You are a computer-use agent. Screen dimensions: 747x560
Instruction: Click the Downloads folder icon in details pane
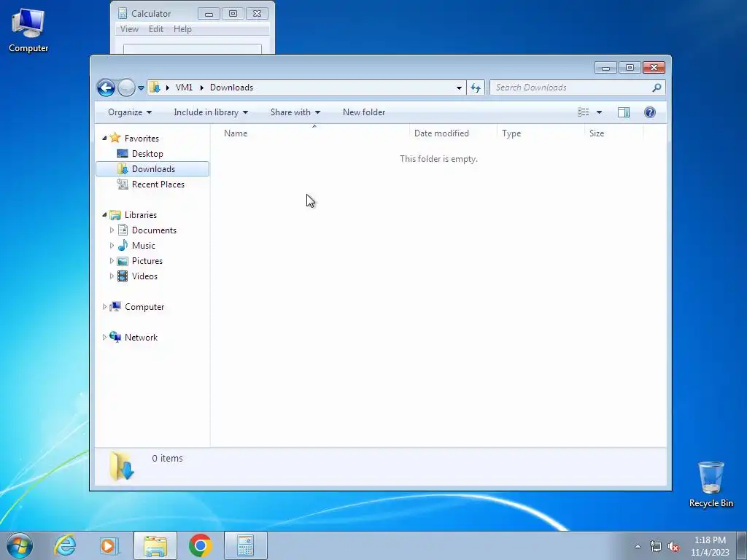(x=122, y=466)
